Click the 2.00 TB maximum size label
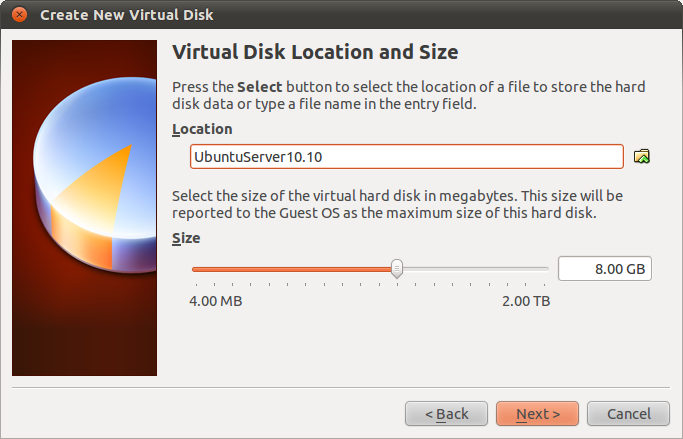Screen dimensions: 683x439 tap(525, 300)
